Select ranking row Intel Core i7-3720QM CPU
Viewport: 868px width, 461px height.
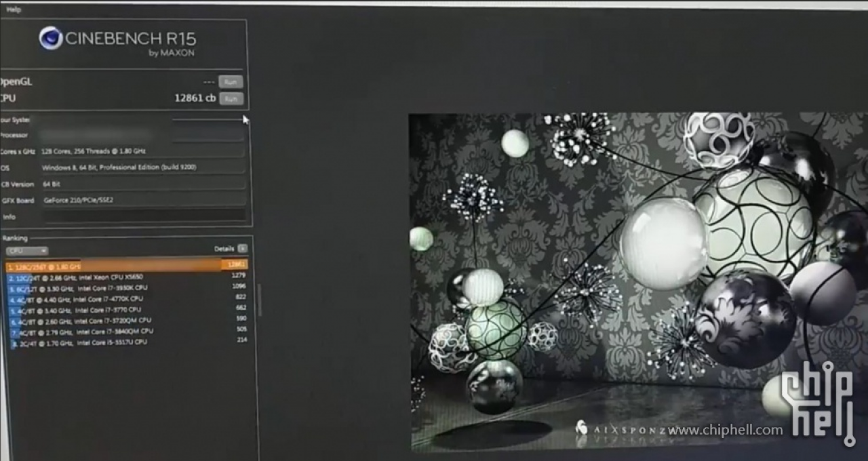(127, 320)
